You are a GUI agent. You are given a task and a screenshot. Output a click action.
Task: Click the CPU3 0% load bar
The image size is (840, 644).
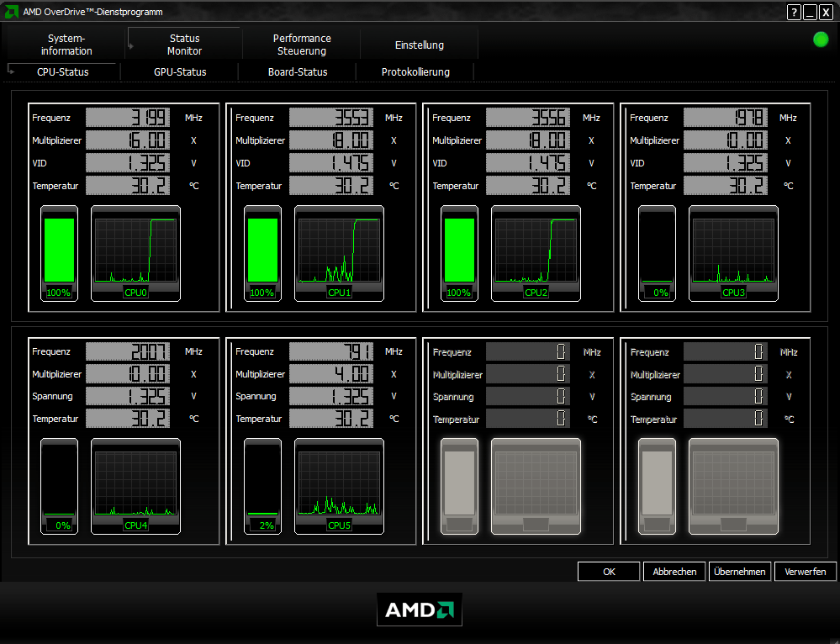pos(657,253)
